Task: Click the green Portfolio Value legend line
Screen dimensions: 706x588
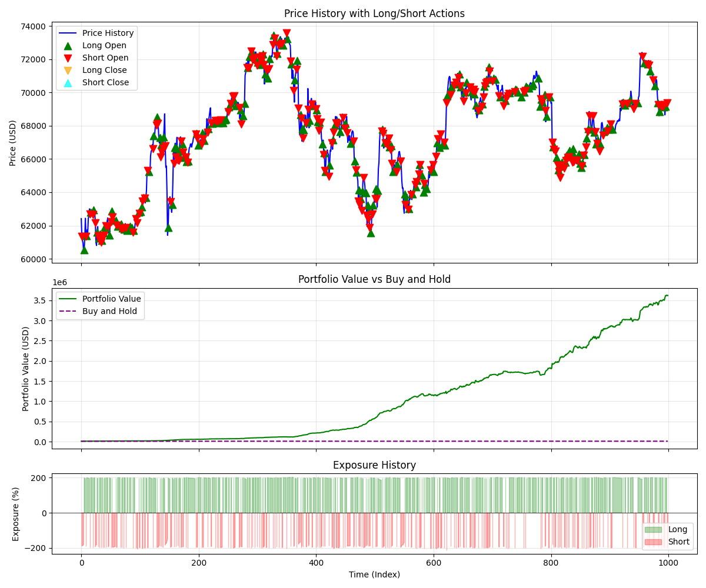Action: point(68,299)
